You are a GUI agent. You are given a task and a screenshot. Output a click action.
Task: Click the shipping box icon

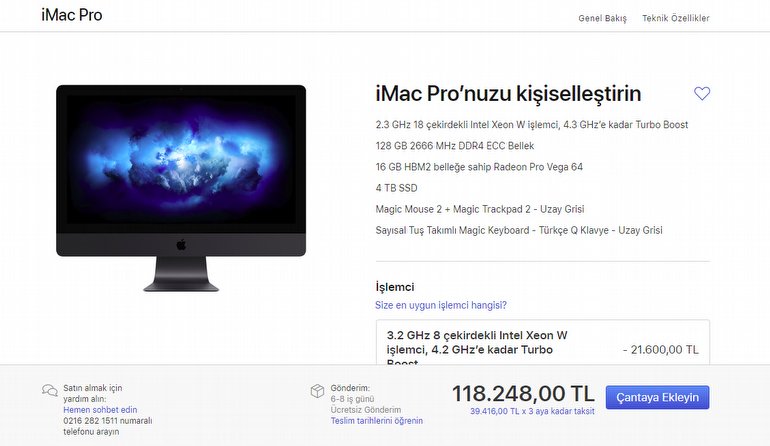click(x=317, y=390)
